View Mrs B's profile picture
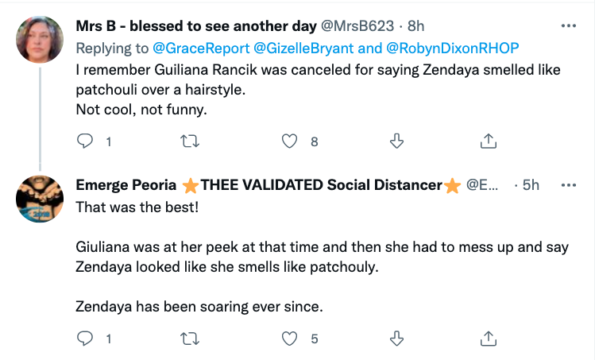The width and height of the screenshot is (595, 360). point(39,39)
